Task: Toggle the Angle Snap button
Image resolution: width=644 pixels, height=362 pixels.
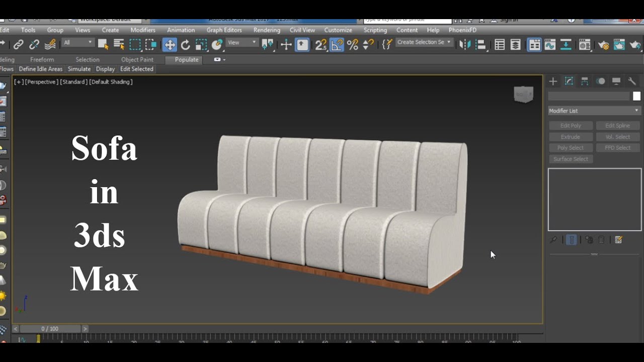Action: coord(337,45)
